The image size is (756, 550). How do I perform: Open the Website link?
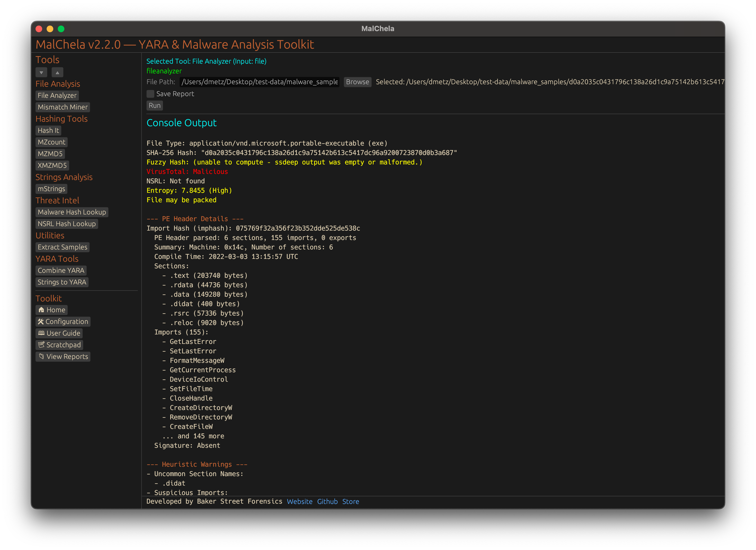coord(300,502)
